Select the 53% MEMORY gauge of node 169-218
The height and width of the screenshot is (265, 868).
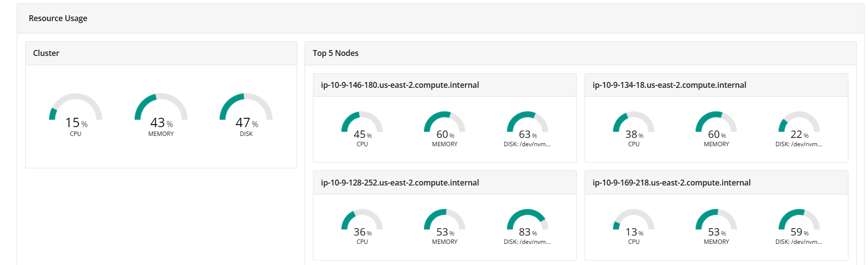click(716, 227)
